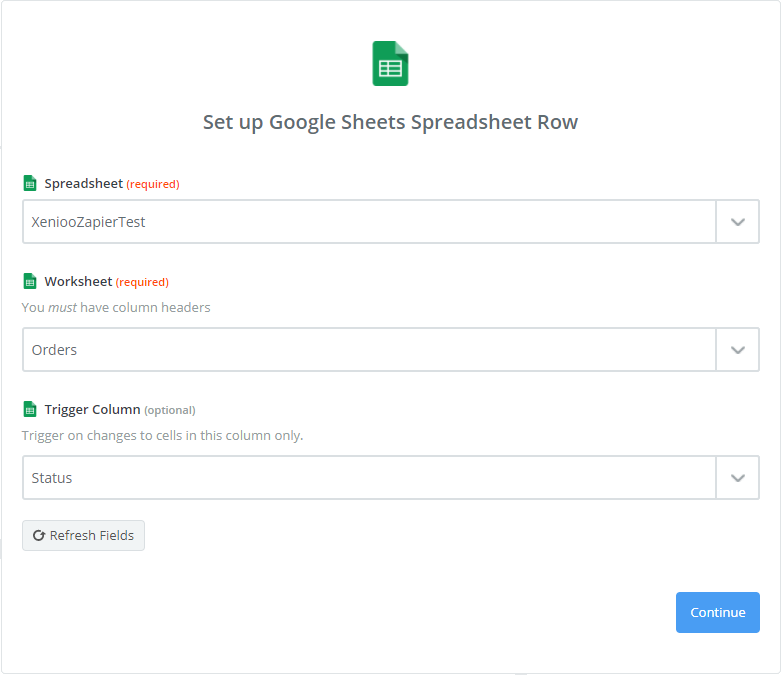Click the Worksheet field label
The image size is (781, 675).
click(78, 281)
